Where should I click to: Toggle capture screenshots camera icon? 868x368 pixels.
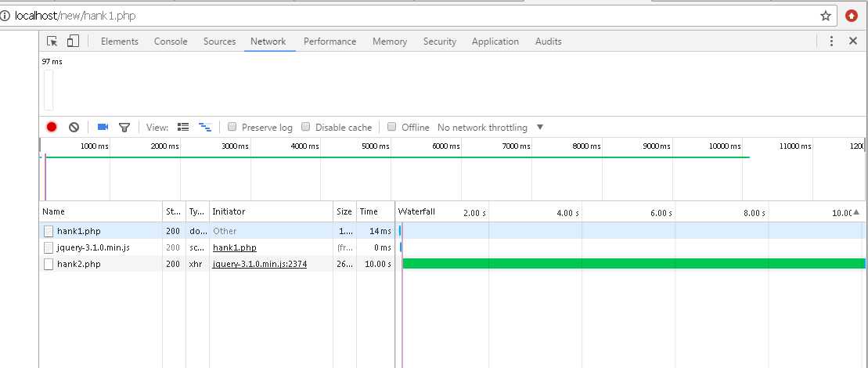(103, 127)
